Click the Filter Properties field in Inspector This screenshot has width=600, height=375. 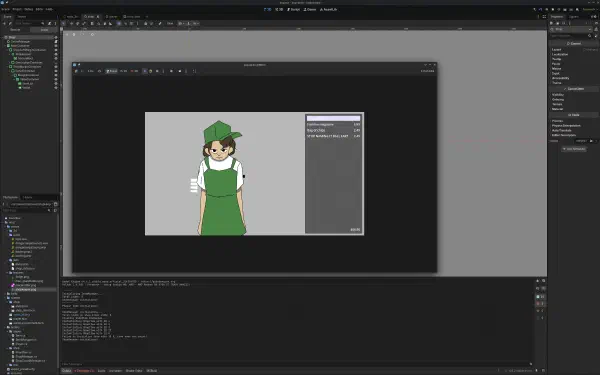571,36
